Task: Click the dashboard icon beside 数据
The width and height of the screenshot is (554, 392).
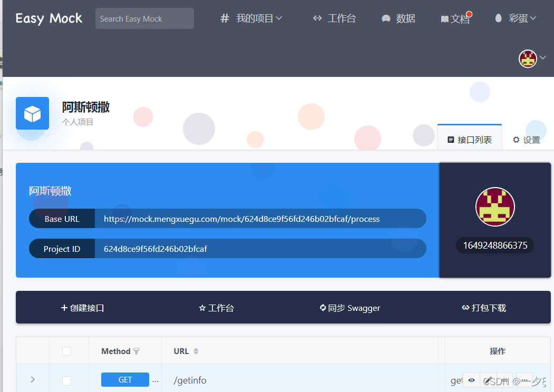Action: [x=386, y=18]
